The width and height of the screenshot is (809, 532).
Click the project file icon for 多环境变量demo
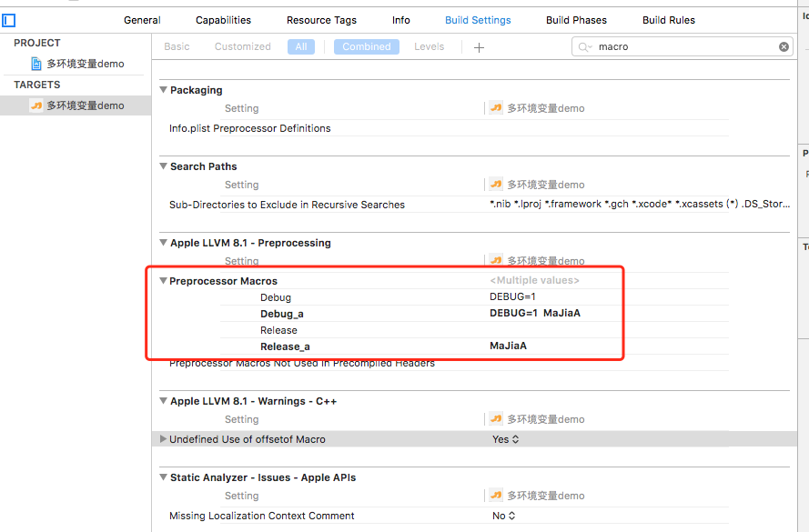[36, 64]
